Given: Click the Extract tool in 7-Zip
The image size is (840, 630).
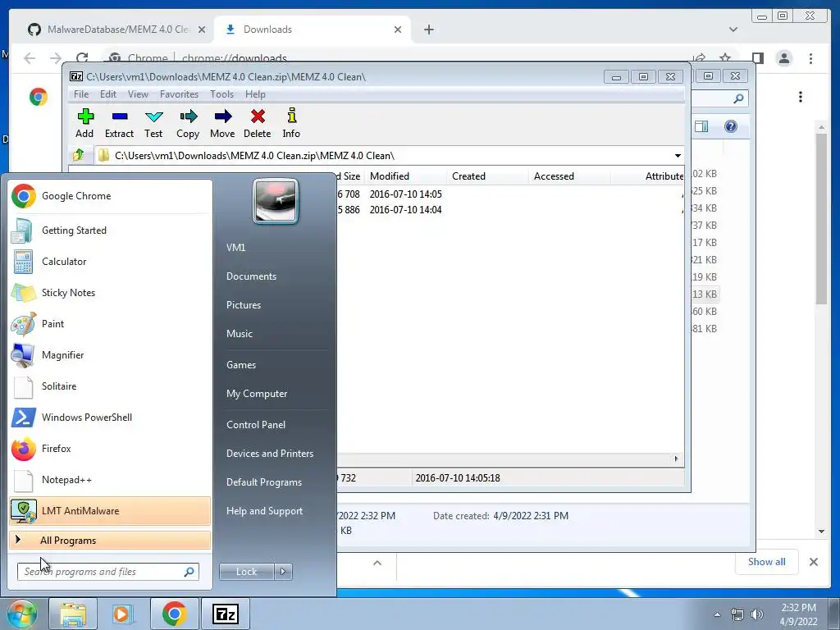Looking at the screenshot, I should click(119, 123).
